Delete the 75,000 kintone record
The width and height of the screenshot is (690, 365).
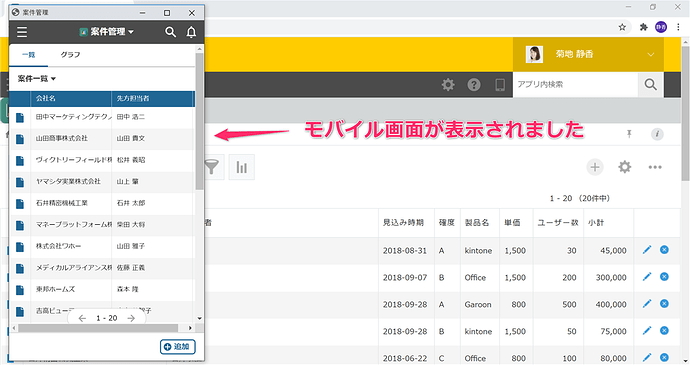point(664,330)
